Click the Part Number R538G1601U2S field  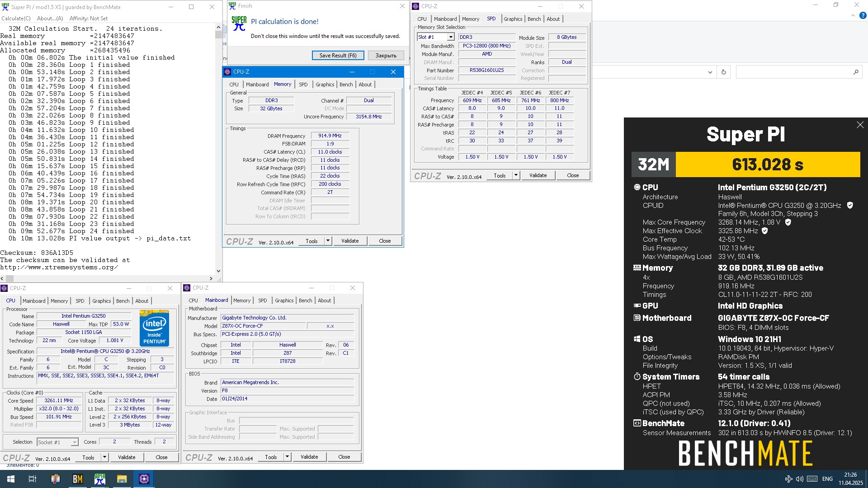pos(486,70)
